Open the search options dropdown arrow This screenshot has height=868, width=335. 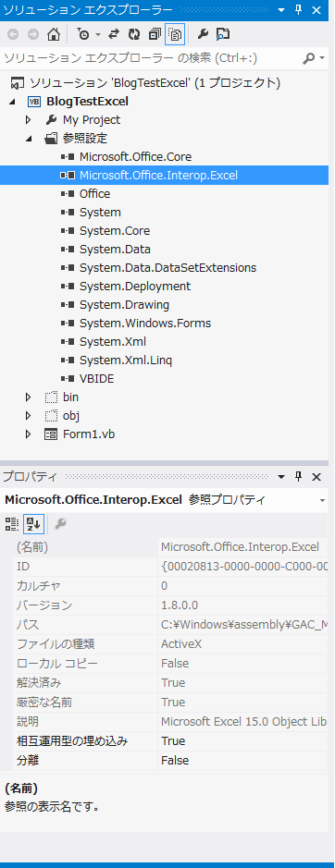322,57
